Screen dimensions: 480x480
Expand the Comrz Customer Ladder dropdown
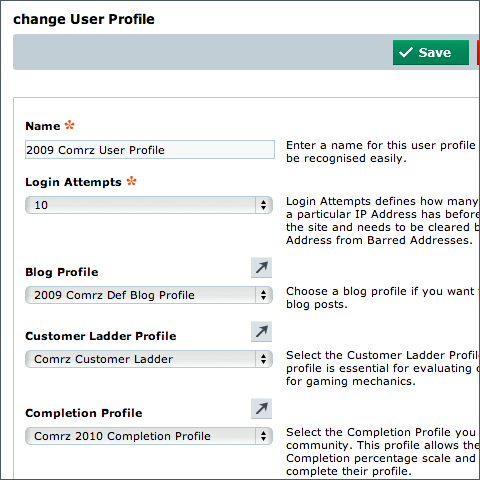(149, 359)
